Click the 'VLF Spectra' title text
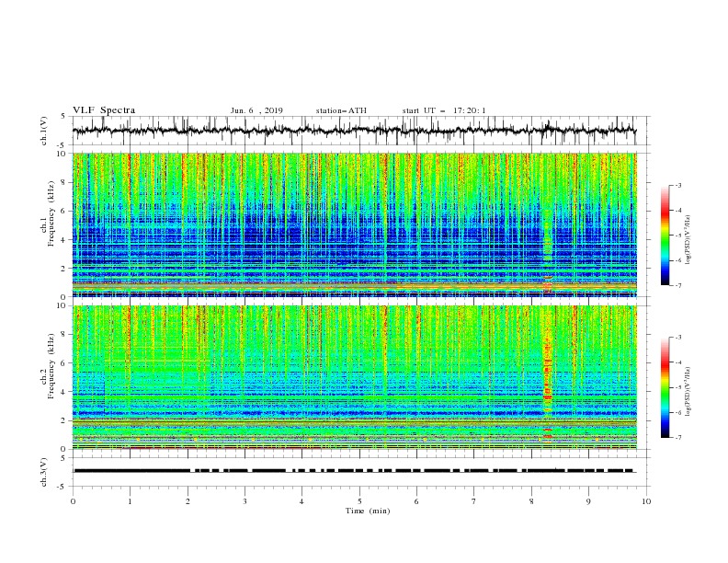The height and width of the screenshot is (563, 728). pyautogui.click(x=104, y=110)
